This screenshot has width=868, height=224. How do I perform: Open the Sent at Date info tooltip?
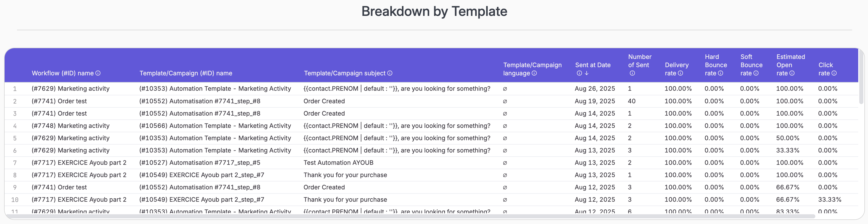(x=579, y=73)
